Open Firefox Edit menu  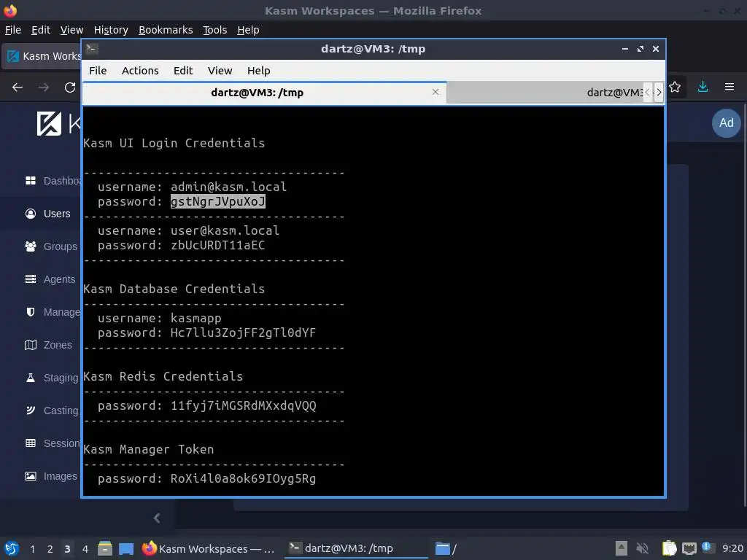coord(41,30)
